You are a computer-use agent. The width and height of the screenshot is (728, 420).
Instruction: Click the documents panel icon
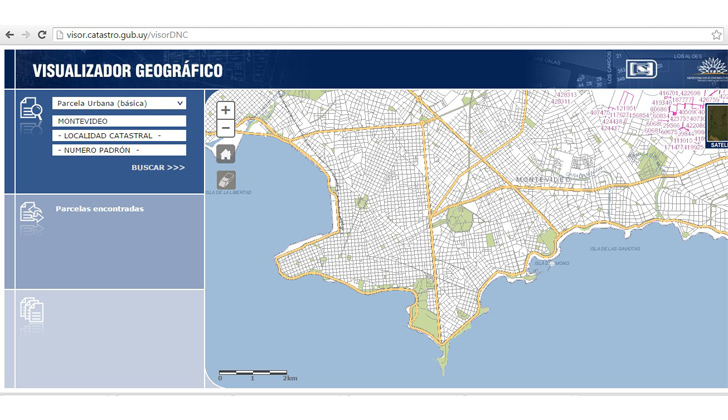point(31,310)
